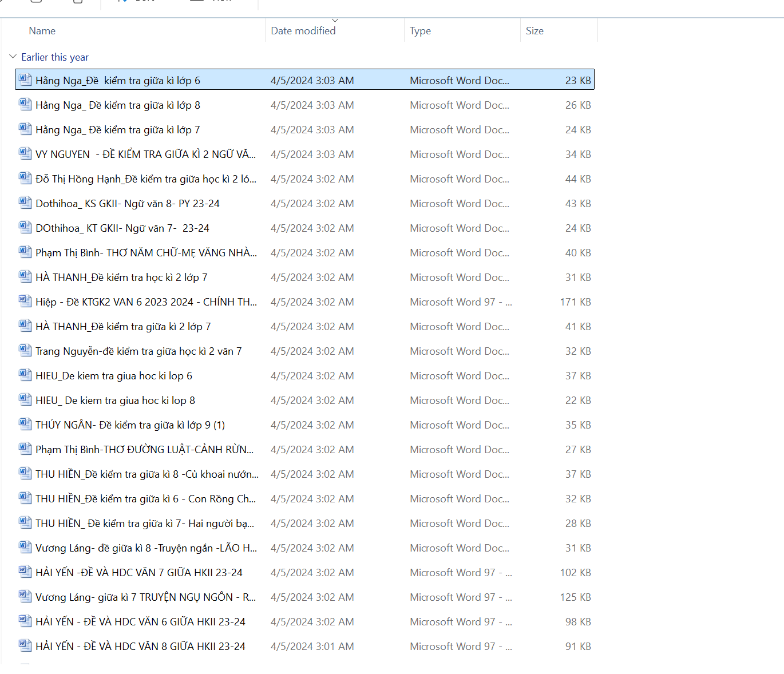Select 'HÀ THANH_Đề kiểm tra giữa kì 2 lớp 7' name
Screen dimensions: 784x674
tap(123, 327)
